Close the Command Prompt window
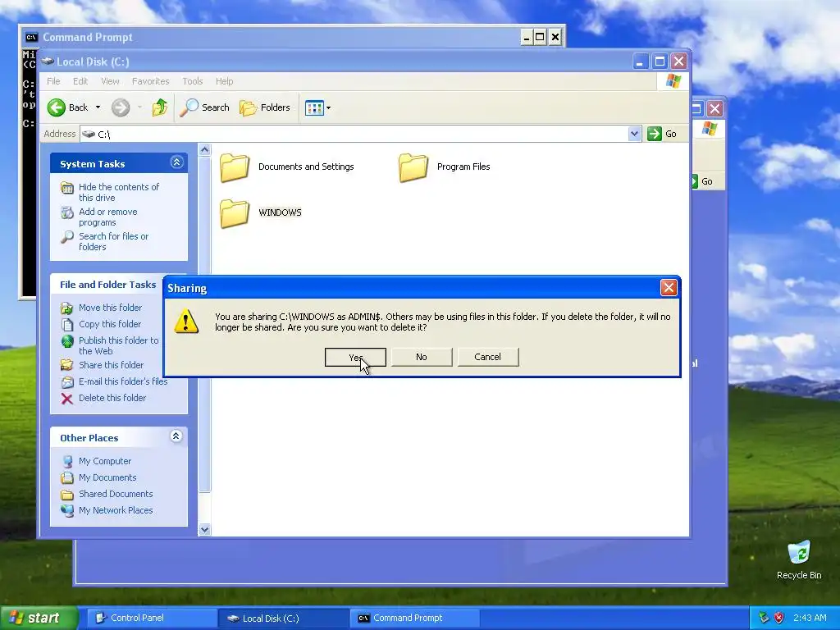The image size is (840, 630). pyautogui.click(x=555, y=37)
